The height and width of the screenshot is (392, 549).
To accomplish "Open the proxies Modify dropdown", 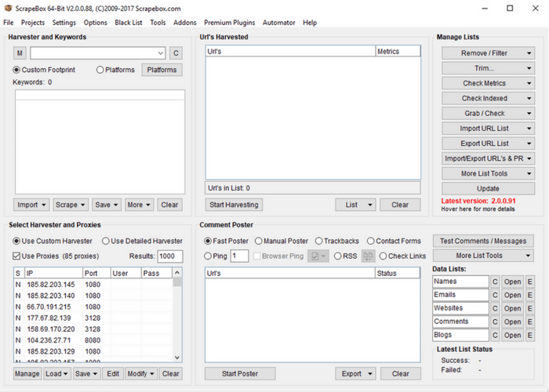I will point(140,373).
